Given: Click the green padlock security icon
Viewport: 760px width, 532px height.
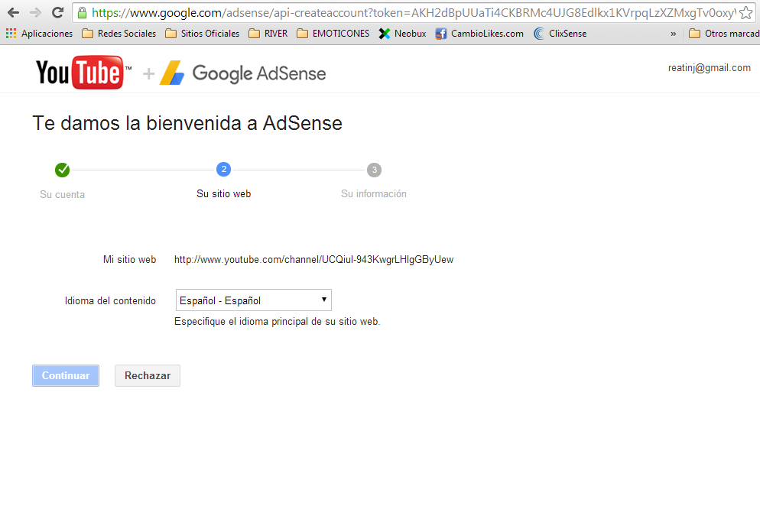Looking at the screenshot, I should [x=83, y=12].
